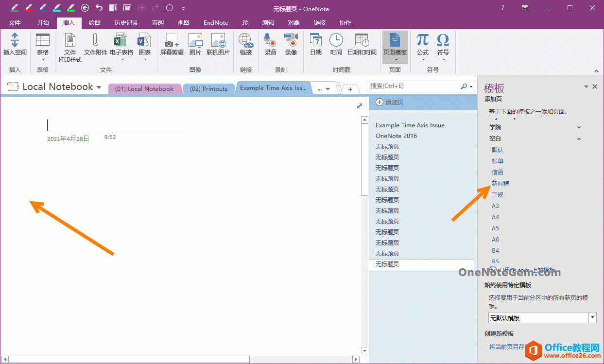Switch to the (02) Printouts section tab
The height and width of the screenshot is (364, 604).
(x=209, y=88)
